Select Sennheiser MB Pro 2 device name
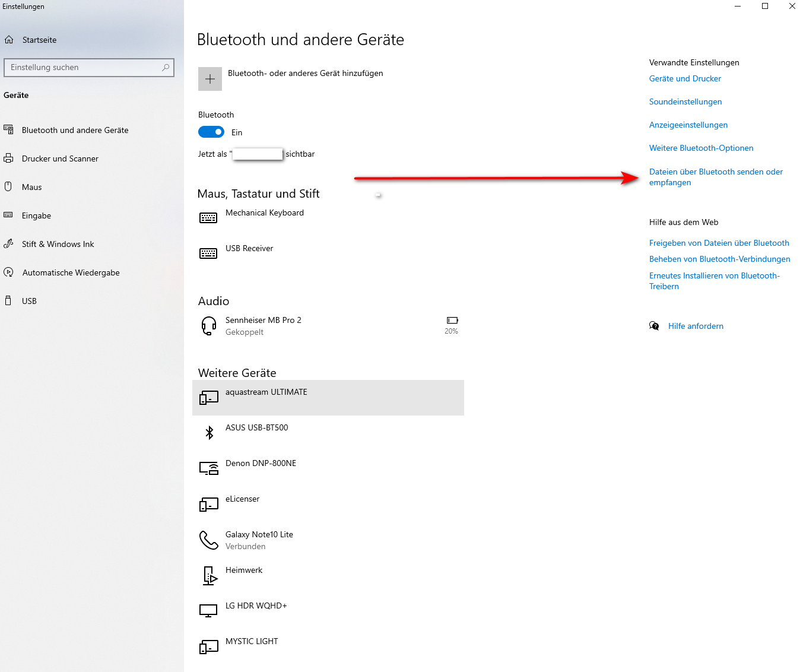 pyautogui.click(x=263, y=320)
